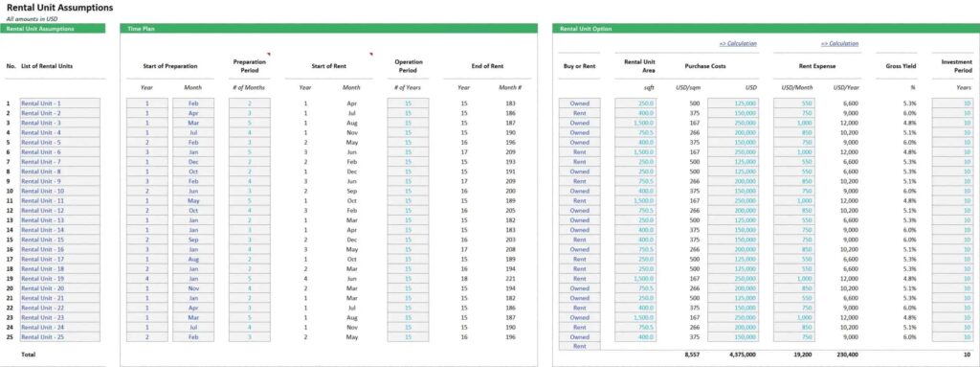This screenshot has height=367, width=980.
Task: Click the 'Time Plan' green section header
Action: point(328,28)
